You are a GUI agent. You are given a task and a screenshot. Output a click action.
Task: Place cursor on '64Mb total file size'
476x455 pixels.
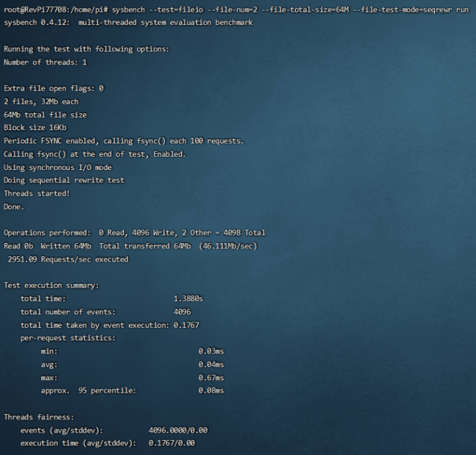tap(45, 115)
